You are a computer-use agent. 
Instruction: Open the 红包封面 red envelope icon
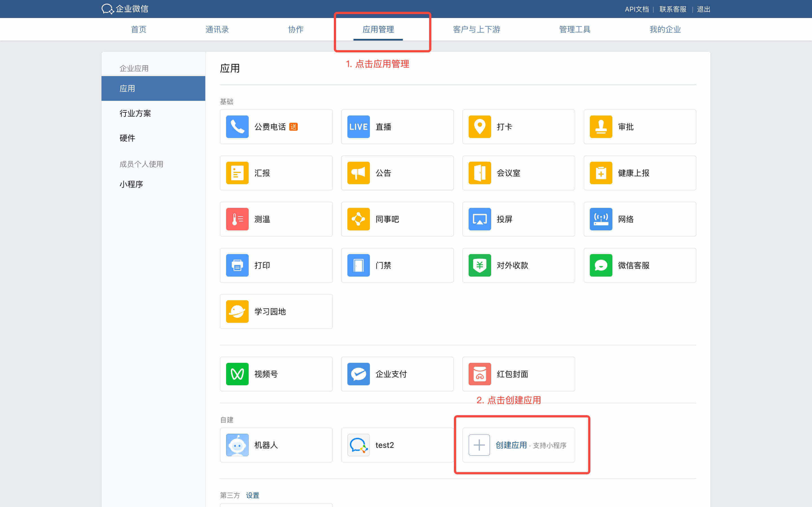coord(480,374)
